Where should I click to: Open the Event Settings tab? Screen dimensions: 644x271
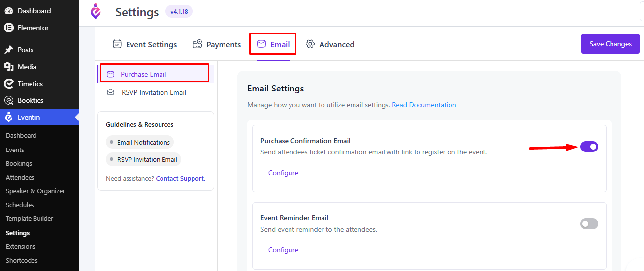pos(145,44)
